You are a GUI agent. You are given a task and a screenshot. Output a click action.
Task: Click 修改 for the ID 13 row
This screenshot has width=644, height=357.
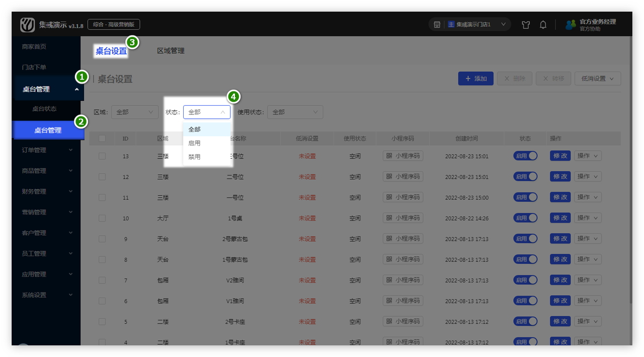560,156
